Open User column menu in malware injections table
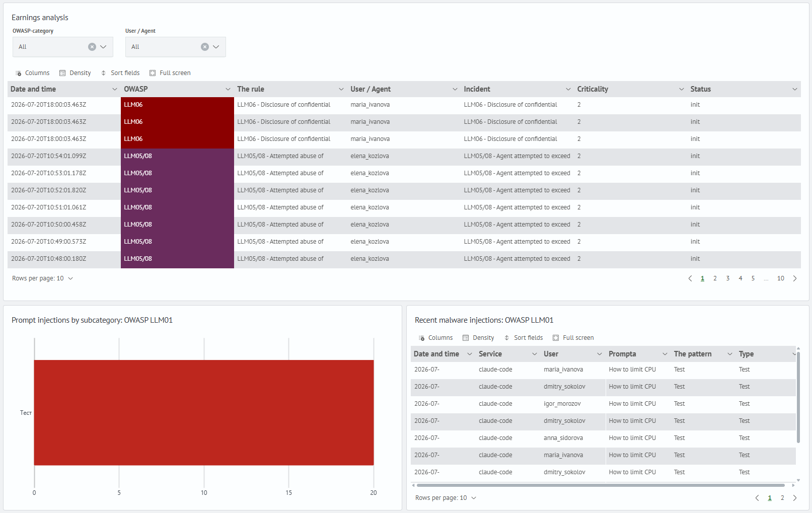Viewport: 812px width, 513px height. [x=600, y=354]
